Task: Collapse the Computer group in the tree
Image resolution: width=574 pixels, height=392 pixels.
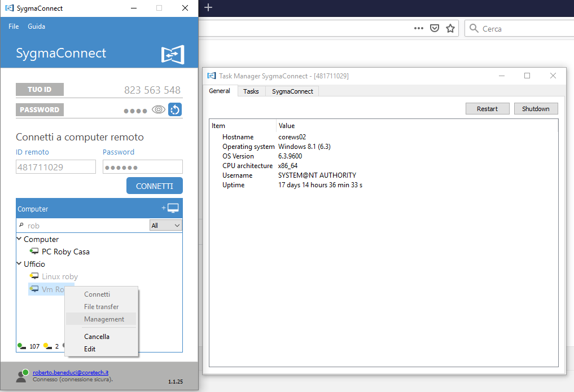Action: [19, 239]
